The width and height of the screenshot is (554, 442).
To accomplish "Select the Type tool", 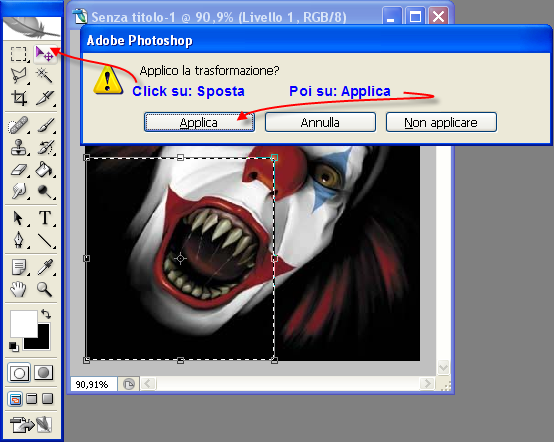I will point(45,218).
